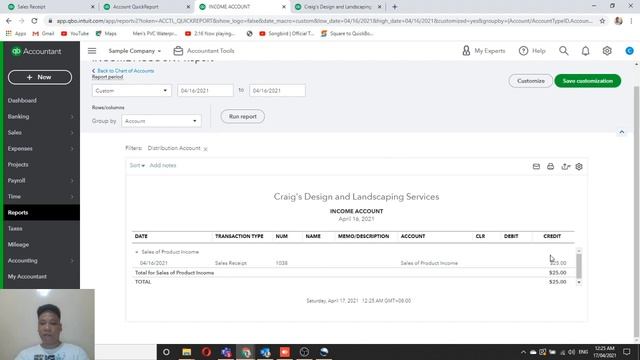The width and height of the screenshot is (640, 360).
Task: Open report settings gear icon
Action: tap(579, 167)
